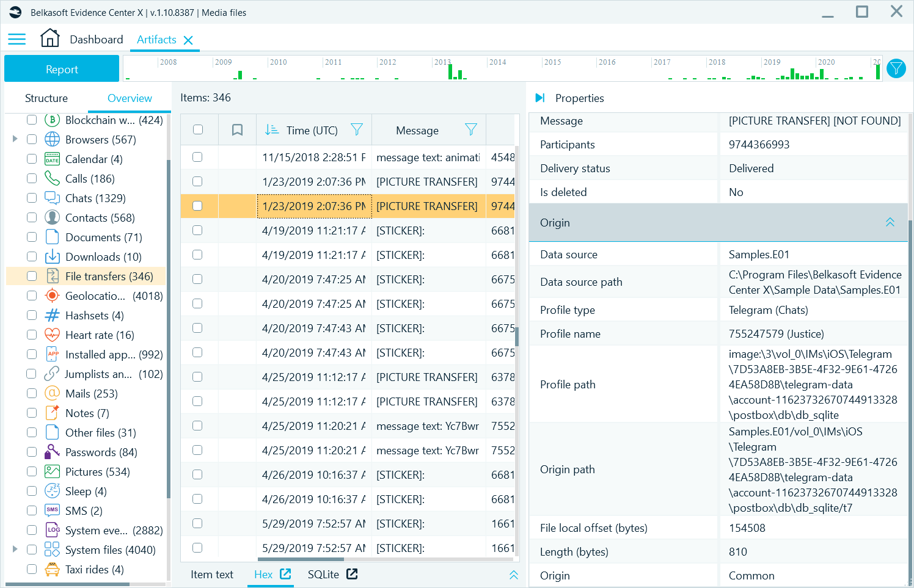Check the highlighted 1/23/2019 row checkbox
914x588 pixels.
pos(197,206)
